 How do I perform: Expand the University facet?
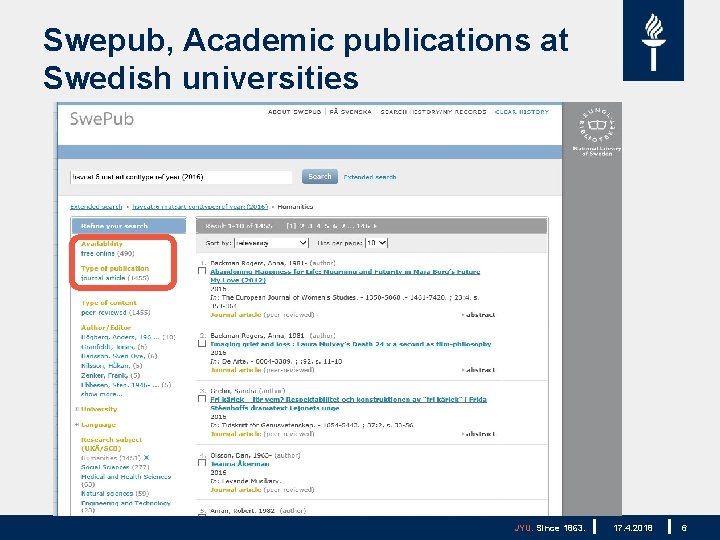point(96,409)
